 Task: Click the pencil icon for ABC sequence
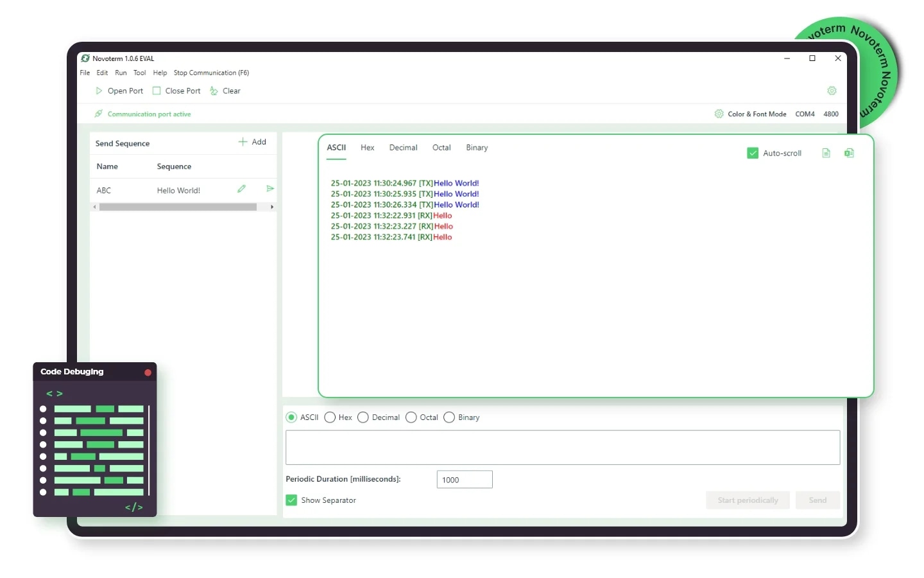pyautogui.click(x=241, y=189)
